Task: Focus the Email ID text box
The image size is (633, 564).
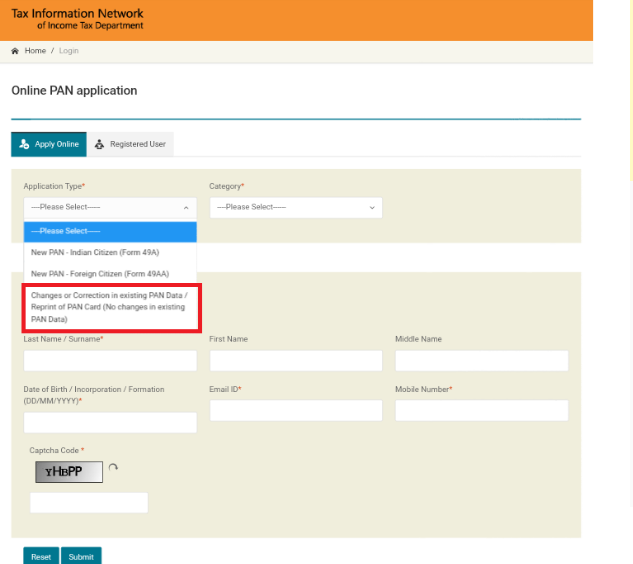Action: [x=295, y=410]
